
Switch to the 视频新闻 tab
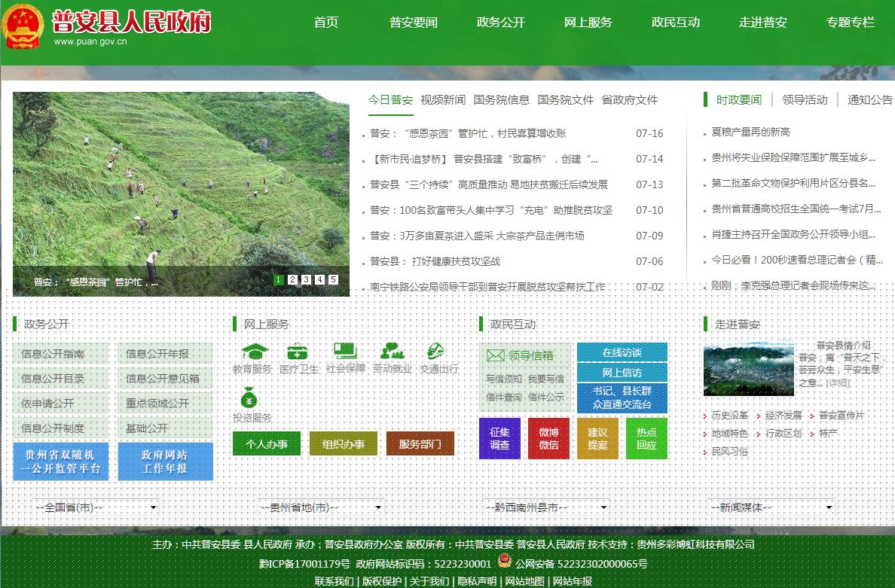click(x=443, y=100)
